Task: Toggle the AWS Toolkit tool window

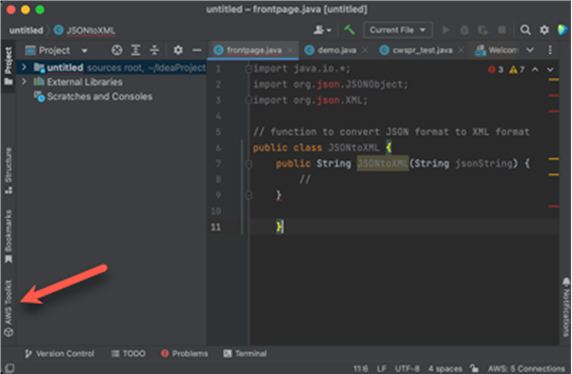Action: pyautogui.click(x=8, y=308)
